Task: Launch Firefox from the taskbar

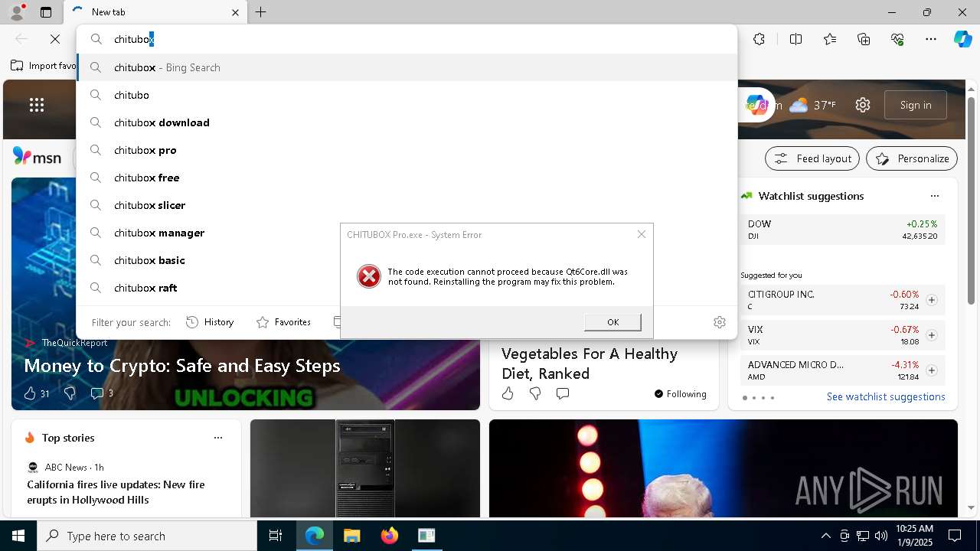Action: coord(389,536)
